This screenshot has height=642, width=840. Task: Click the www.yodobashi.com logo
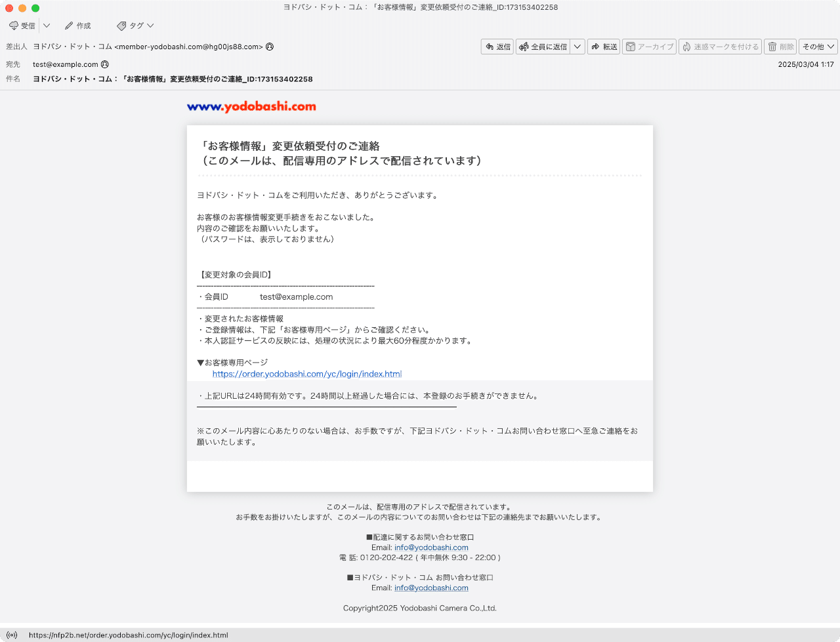tap(251, 106)
